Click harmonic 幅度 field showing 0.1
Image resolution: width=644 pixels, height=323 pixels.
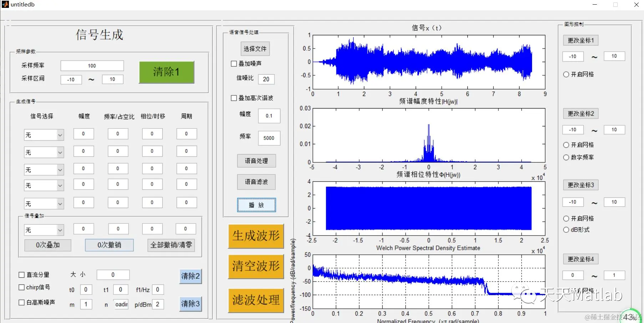269,116
